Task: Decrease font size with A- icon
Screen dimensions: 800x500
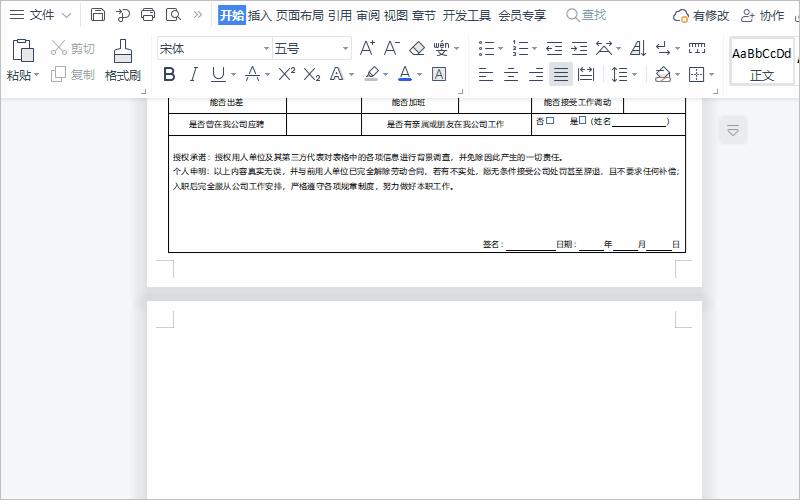Action: pyautogui.click(x=391, y=48)
